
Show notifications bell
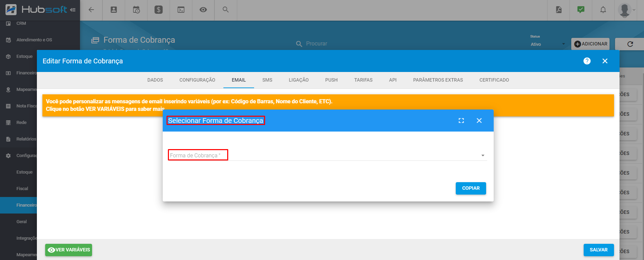click(x=603, y=10)
